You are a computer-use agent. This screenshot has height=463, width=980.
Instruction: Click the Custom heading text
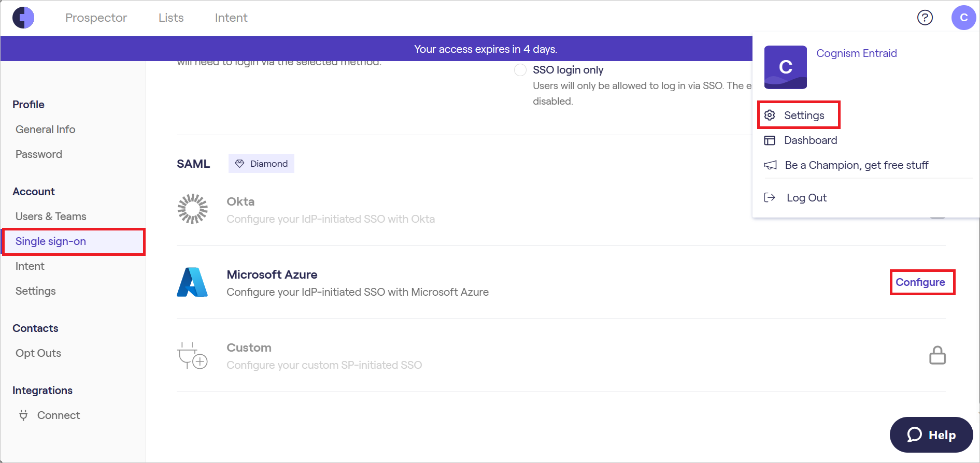(x=249, y=348)
